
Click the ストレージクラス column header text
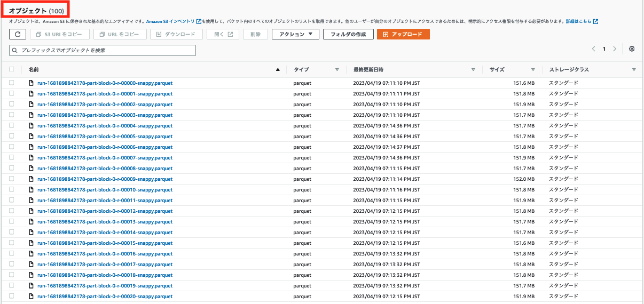[x=569, y=70]
